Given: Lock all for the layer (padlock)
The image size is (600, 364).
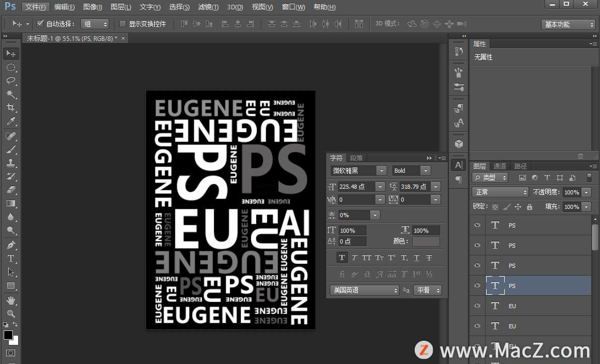Looking at the screenshot, I should [x=530, y=207].
